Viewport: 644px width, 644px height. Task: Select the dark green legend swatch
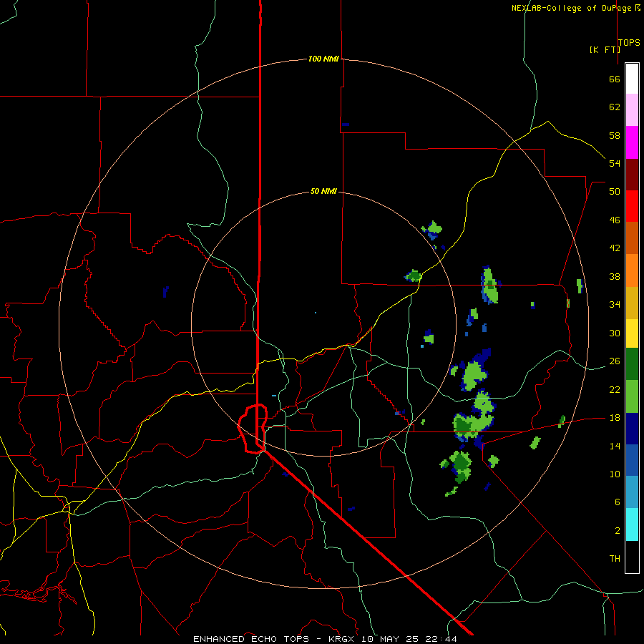tap(632, 364)
